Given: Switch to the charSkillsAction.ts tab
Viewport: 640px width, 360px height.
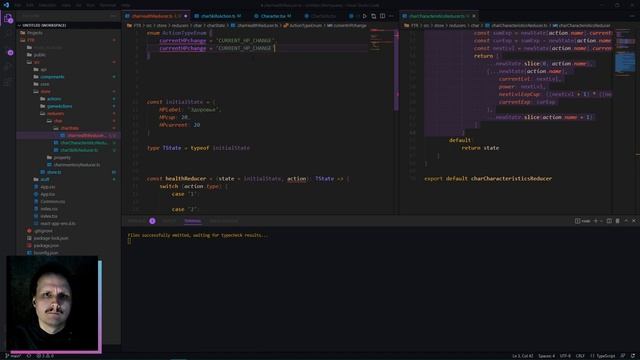Looking at the screenshot, I should (x=218, y=16).
